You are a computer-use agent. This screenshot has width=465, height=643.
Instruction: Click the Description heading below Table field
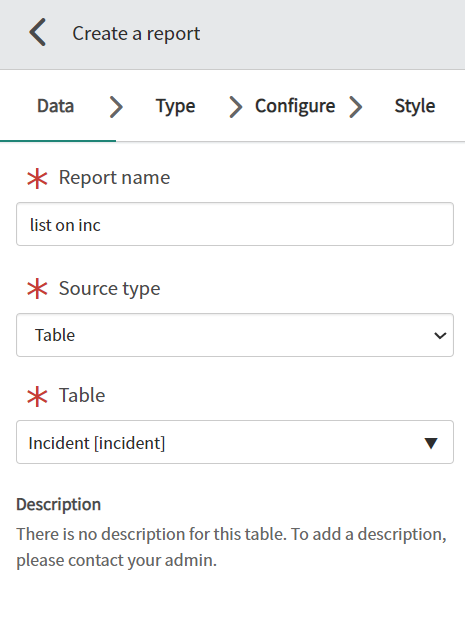coord(59,505)
